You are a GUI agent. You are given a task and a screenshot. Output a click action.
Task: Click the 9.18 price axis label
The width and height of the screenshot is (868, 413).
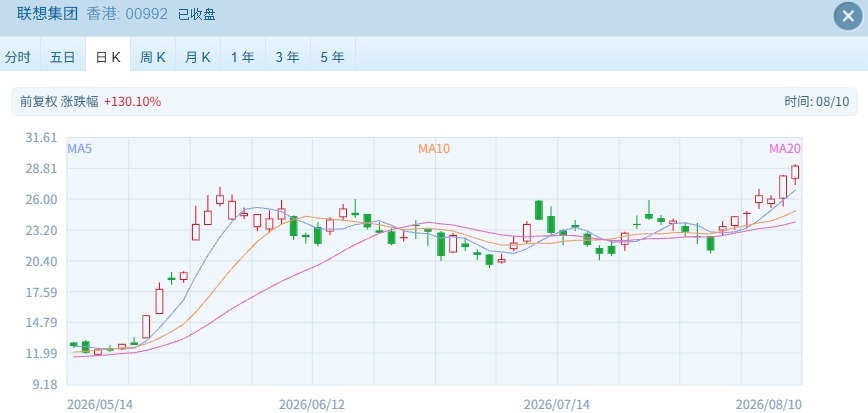tap(44, 385)
